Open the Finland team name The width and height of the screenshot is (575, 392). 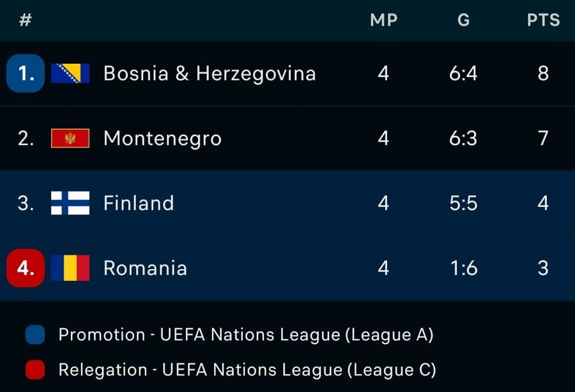click(x=139, y=203)
